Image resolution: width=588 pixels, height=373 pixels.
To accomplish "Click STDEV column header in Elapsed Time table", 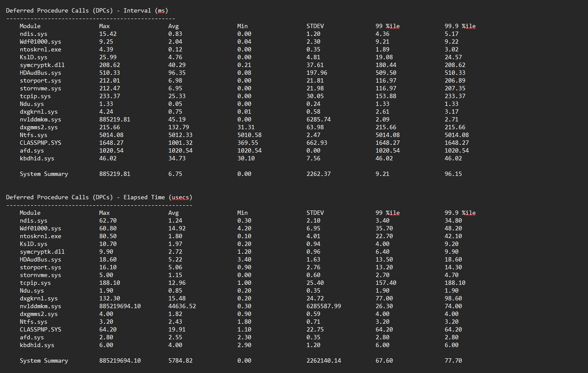I will [x=315, y=213].
